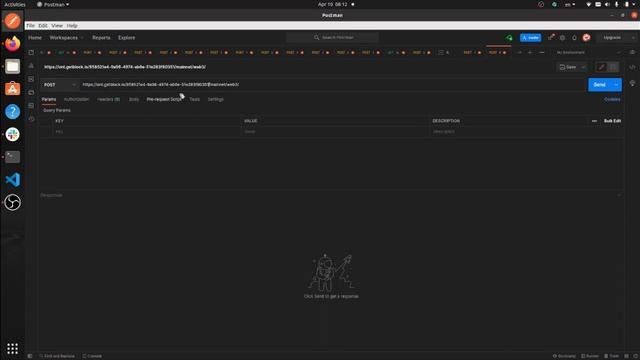Switch to the Settings tab
Image resolution: width=640 pixels, height=360 pixels.
point(216,99)
